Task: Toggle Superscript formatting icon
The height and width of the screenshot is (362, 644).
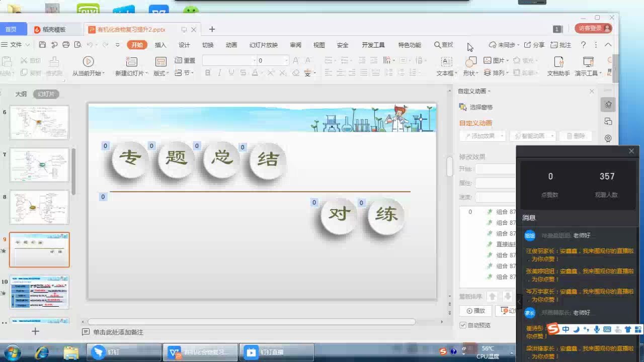Action: pos(271,73)
